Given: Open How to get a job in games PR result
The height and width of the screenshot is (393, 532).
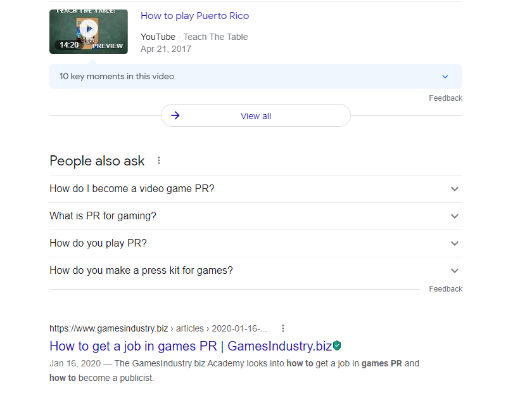Looking at the screenshot, I should (x=191, y=346).
